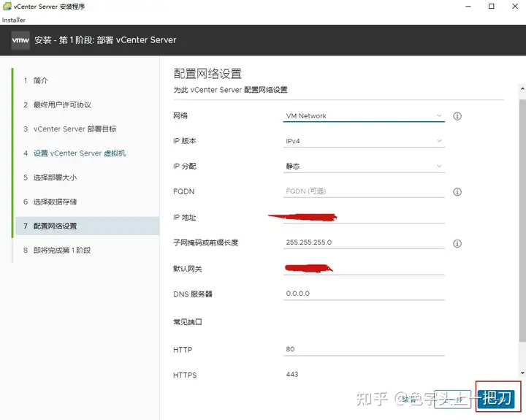This screenshot has height=420, width=526.
Task: Click the 默认网关 input field
Action: click(364, 268)
